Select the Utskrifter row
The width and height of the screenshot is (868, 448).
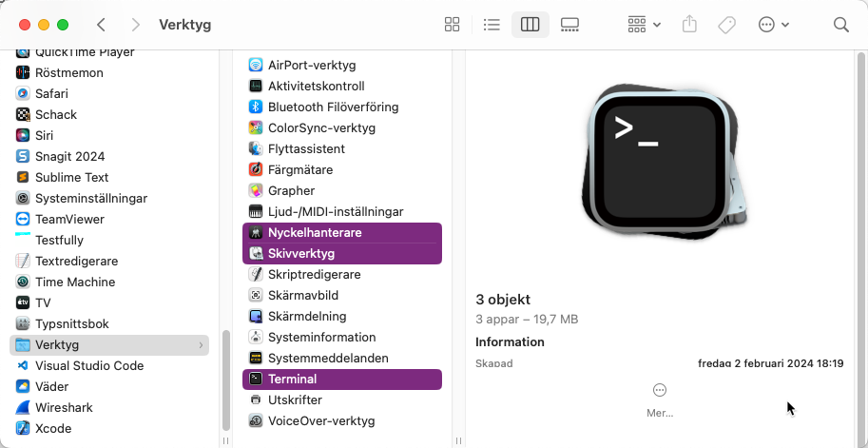pyautogui.click(x=342, y=399)
